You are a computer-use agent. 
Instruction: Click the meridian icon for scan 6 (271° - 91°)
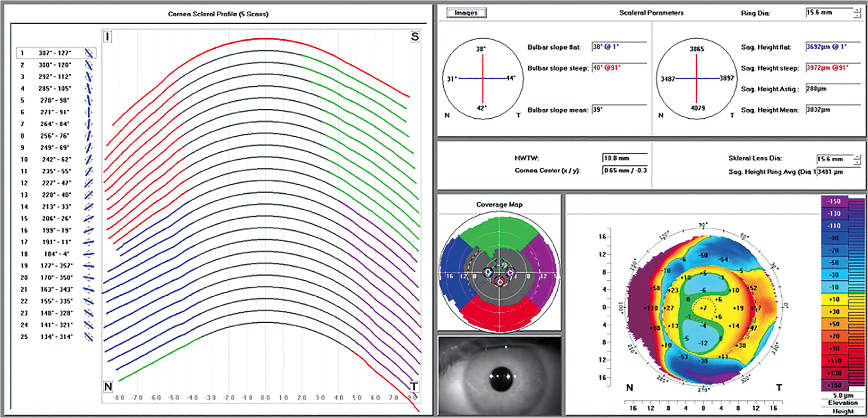[89, 112]
